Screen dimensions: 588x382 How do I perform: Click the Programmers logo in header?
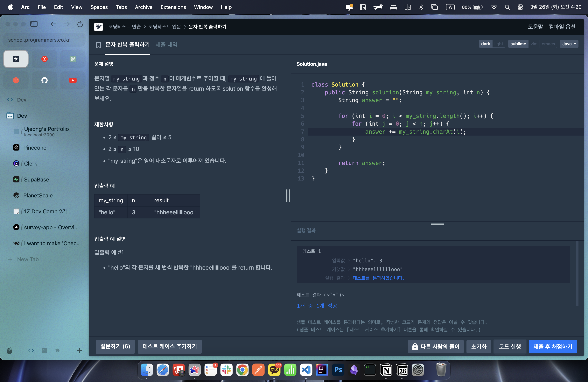[x=98, y=27]
